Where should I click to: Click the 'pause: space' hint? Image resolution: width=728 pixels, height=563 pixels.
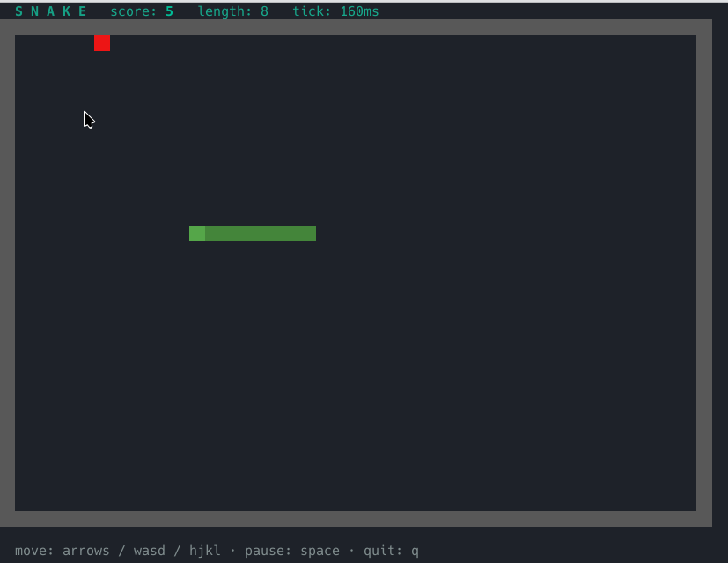coord(292,551)
